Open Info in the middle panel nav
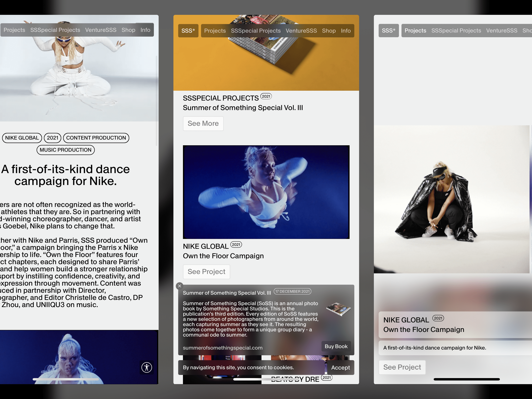The image size is (532, 399). 346,31
